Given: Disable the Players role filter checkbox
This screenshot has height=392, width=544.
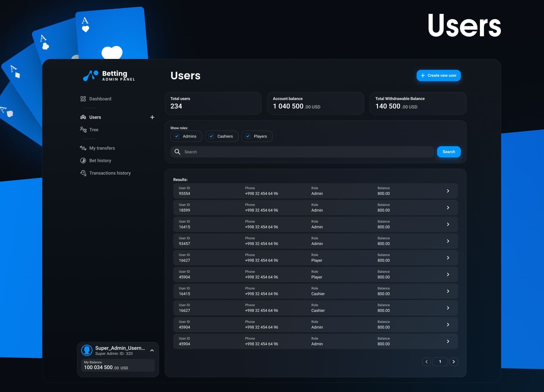Looking at the screenshot, I should click(248, 136).
